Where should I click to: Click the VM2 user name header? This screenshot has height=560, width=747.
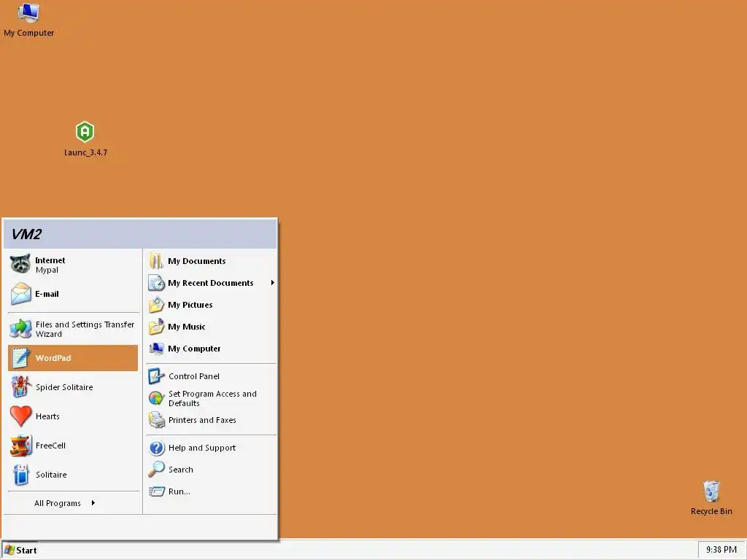26,234
